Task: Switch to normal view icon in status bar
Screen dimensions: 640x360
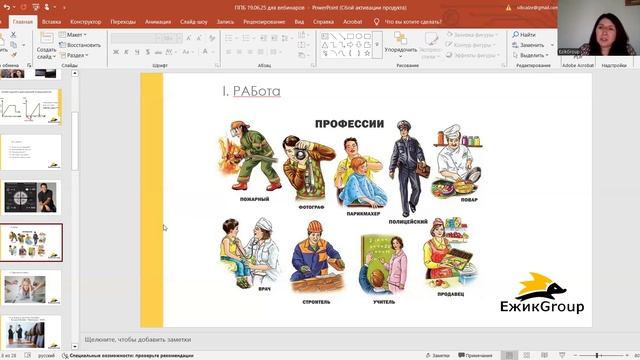Action: (509, 356)
